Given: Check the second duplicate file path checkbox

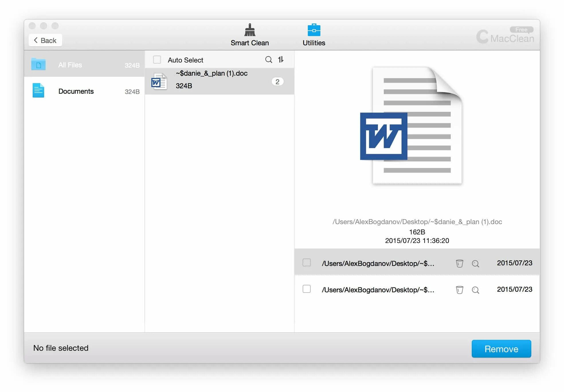Looking at the screenshot, I should [x=307, y=289].
